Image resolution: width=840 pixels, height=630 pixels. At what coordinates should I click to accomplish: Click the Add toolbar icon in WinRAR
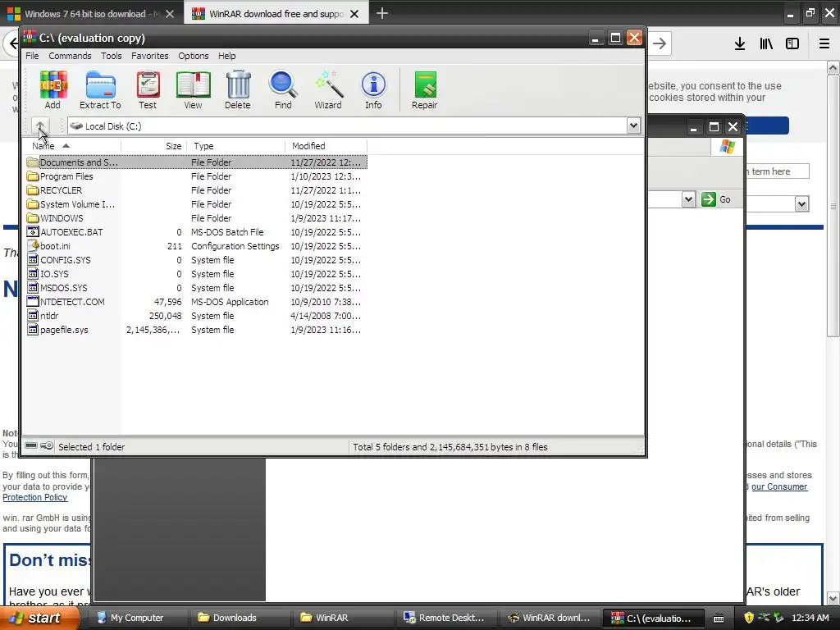(x=53, y=90)
